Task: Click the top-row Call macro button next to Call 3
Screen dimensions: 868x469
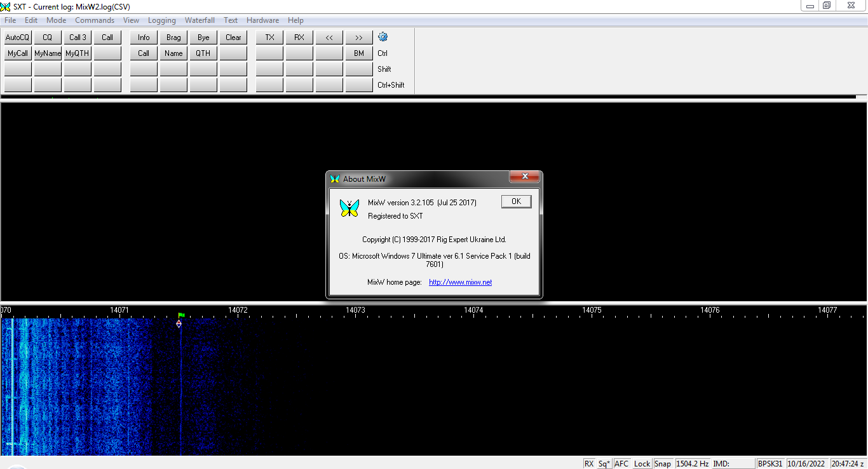Action: pyautogui.click(x=107, y=37)
